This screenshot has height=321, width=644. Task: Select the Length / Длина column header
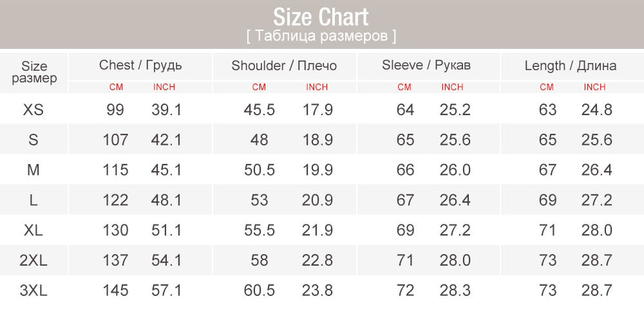click(x=570, y=66)
